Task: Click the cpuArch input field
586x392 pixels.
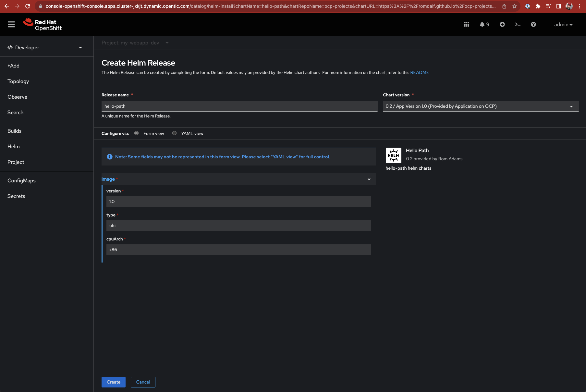Action: [x=238, y=250]
